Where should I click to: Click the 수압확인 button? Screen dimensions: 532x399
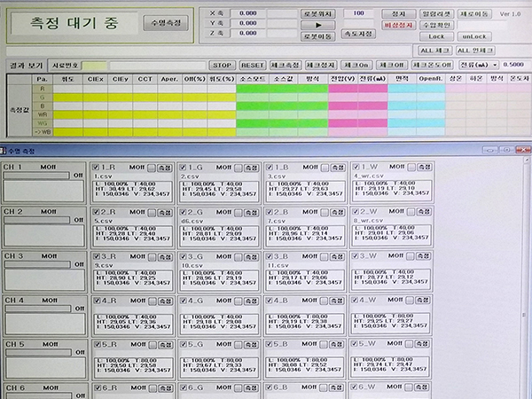436,25
